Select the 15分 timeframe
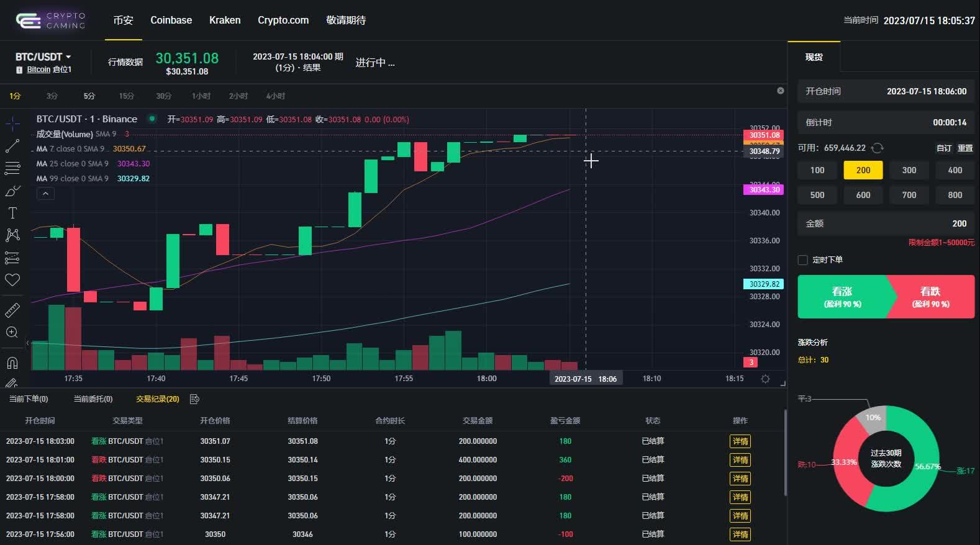Image resolution: width=980 pixels, height=545 pixels. (x=127, y=96)
